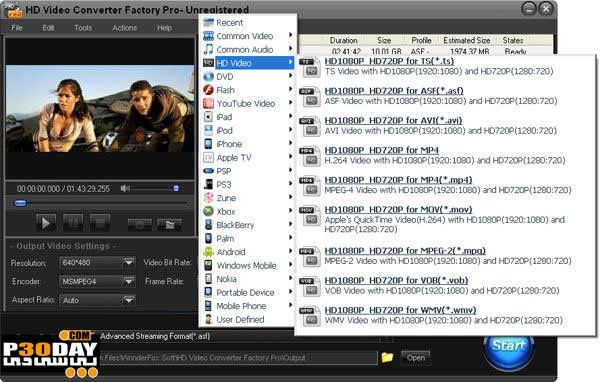600x382 pixels.
Task: Choose HD1080P_HD720P for TS(*.ts) profile
Action: pyautogui.click(x=389, y=61)
